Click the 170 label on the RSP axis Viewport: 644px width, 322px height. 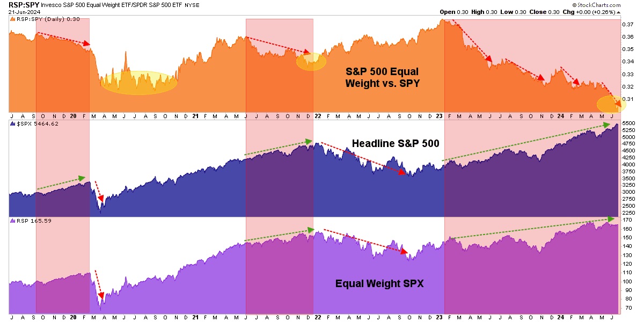(x=627, y=220)
